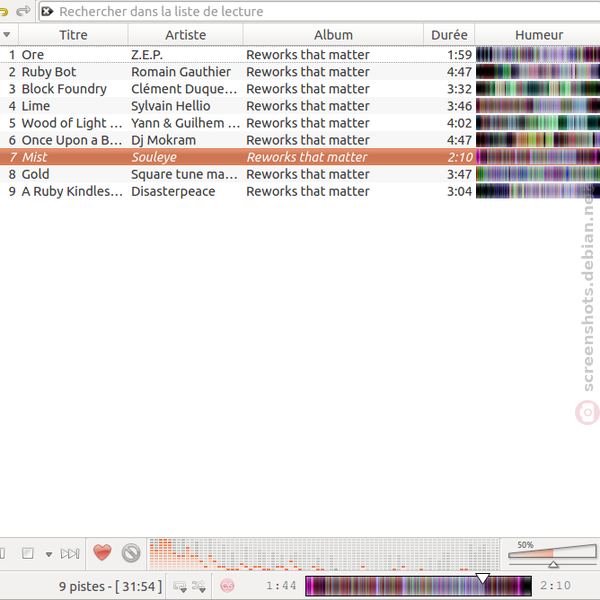The image size is (600, 600).
Task: Click duration '1:59' of Ore
Action: 460,55
